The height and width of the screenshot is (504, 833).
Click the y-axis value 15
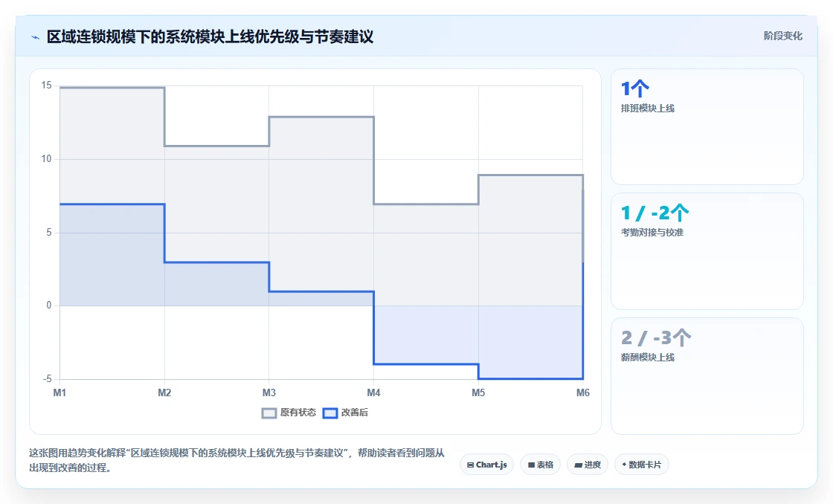click(47, 85)
